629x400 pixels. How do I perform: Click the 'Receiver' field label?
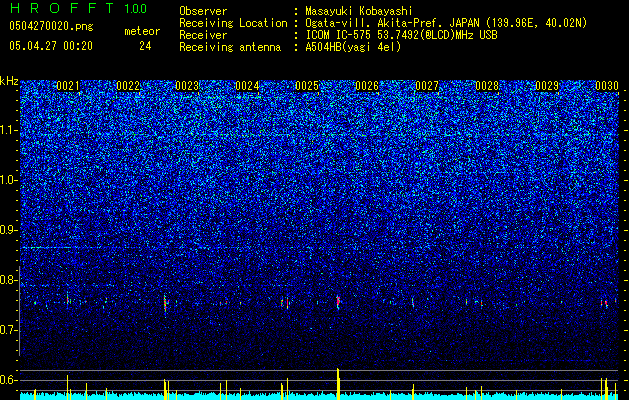click(203, 35)
